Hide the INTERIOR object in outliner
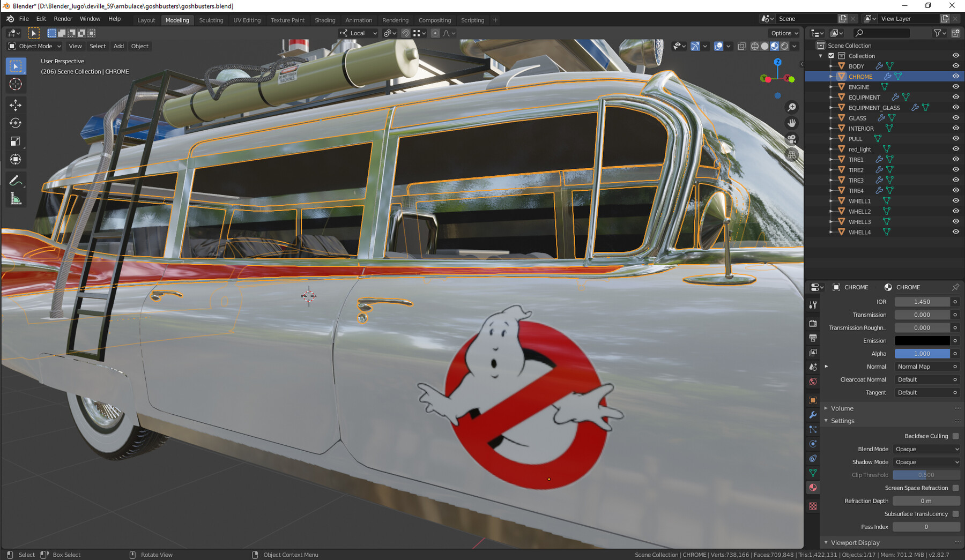The height and width of the screenshot is (560, 965). 955,128
